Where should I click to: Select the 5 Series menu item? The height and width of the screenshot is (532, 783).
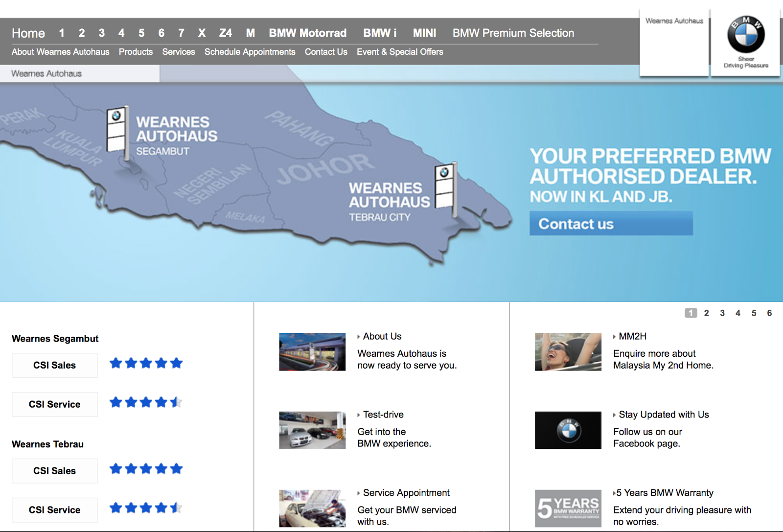pos(141,33)
